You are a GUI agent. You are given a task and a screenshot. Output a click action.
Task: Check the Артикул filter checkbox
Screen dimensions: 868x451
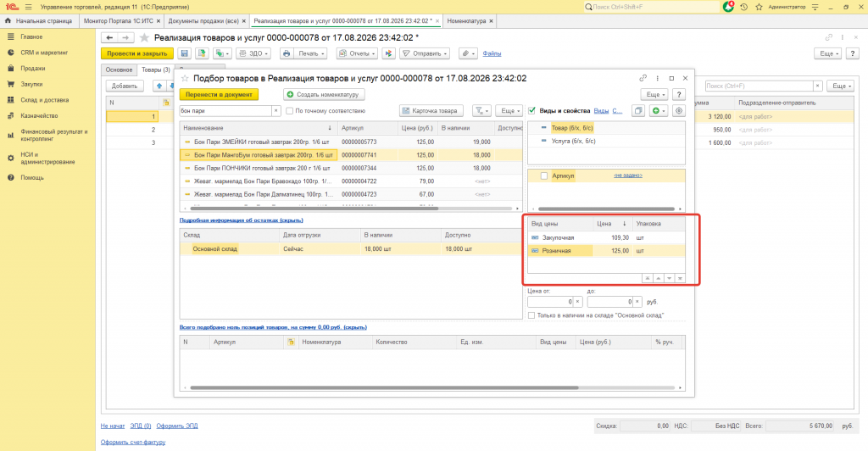[x=543, y=176]
